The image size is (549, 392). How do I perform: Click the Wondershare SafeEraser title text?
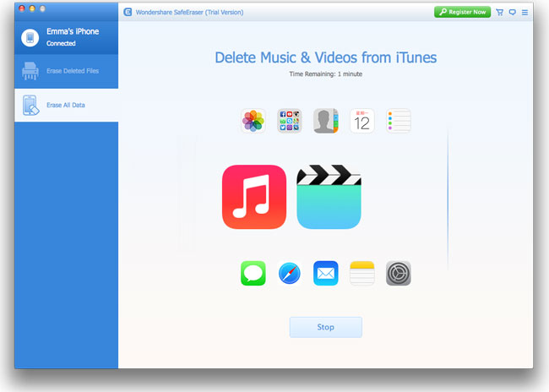click(x=189, y=13)
